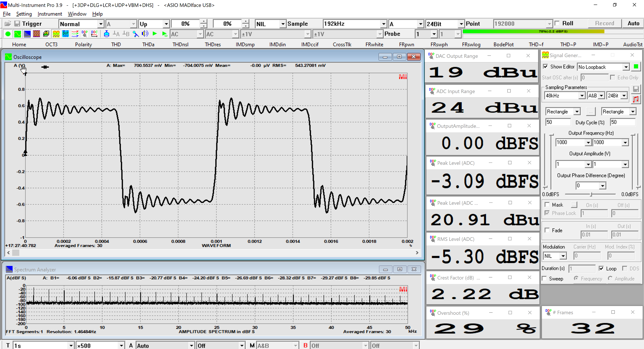Click the channel B zeroing icon
This screenshot has height=349, width=644.
coord(126,34)
